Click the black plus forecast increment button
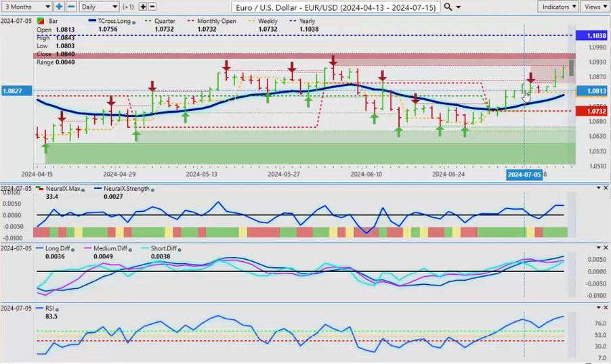This screenshot has height=364, width=611. (x=143, y=7)
